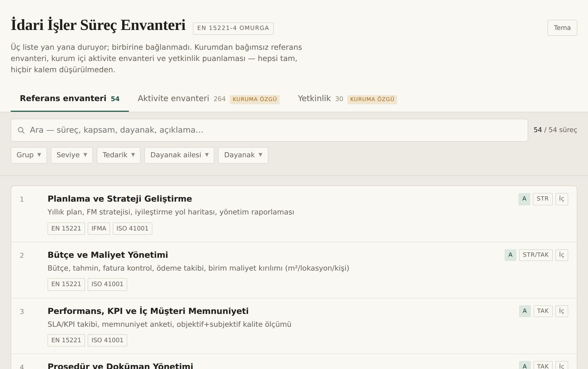
Task: Open Planlama ve Strateji Geliştirme row
Action: 294,214
